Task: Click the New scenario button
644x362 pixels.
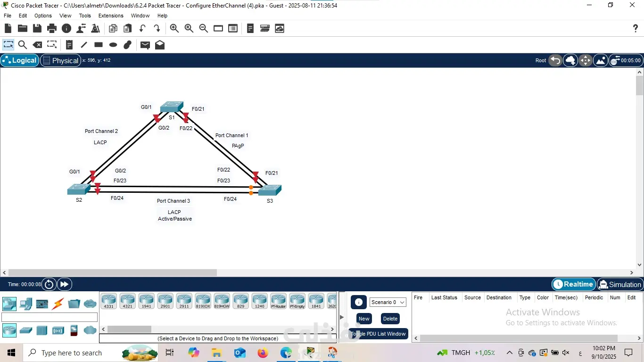Action: [364, 319]
